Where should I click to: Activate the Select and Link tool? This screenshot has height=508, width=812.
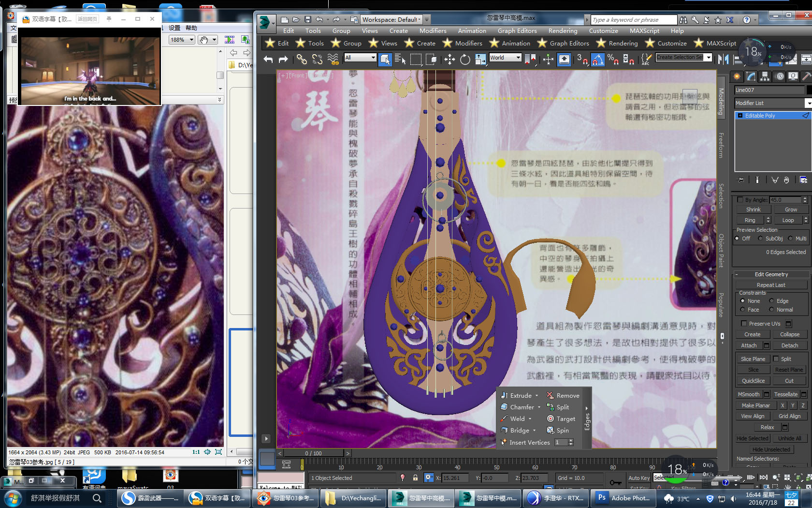(302, 59)
